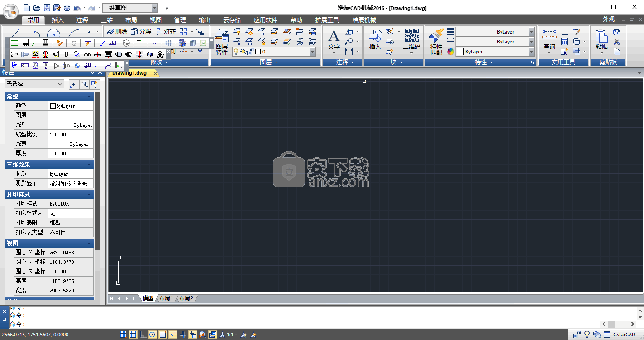The width and height of the screenshot is (644, 340).
Task: Click the large Text (文字) tool icon
Action: click(x=334, y=40)
